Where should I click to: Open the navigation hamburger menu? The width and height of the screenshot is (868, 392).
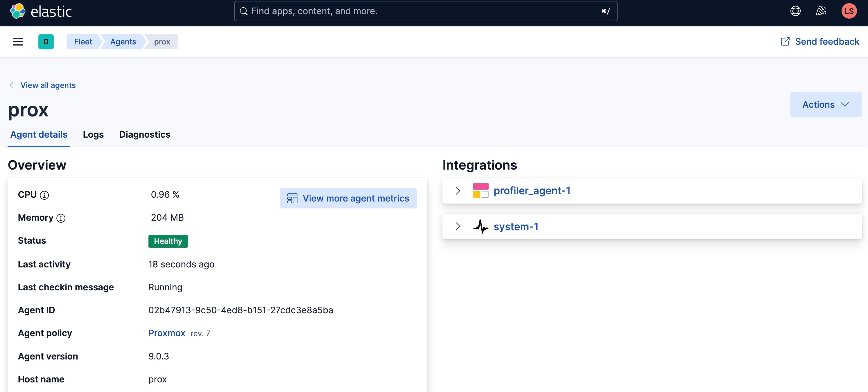pos(17,42)
